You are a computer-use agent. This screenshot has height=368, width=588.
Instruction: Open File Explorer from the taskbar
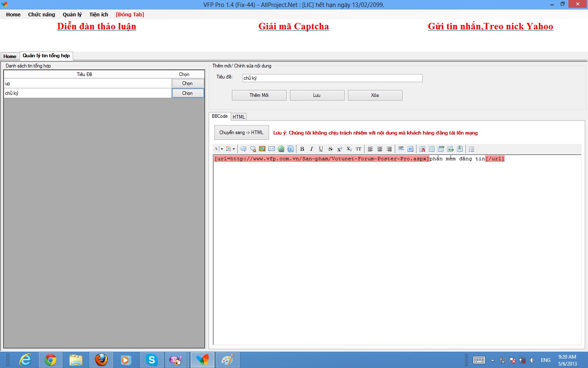click(x=76, y=360)
